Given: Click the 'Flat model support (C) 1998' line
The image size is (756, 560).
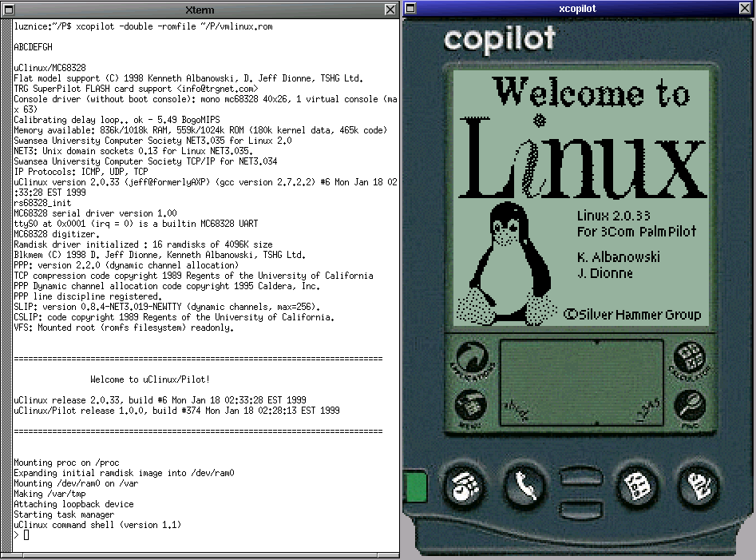Looking at the screenshot, I should pyautogui.click(x=188, y=78).
